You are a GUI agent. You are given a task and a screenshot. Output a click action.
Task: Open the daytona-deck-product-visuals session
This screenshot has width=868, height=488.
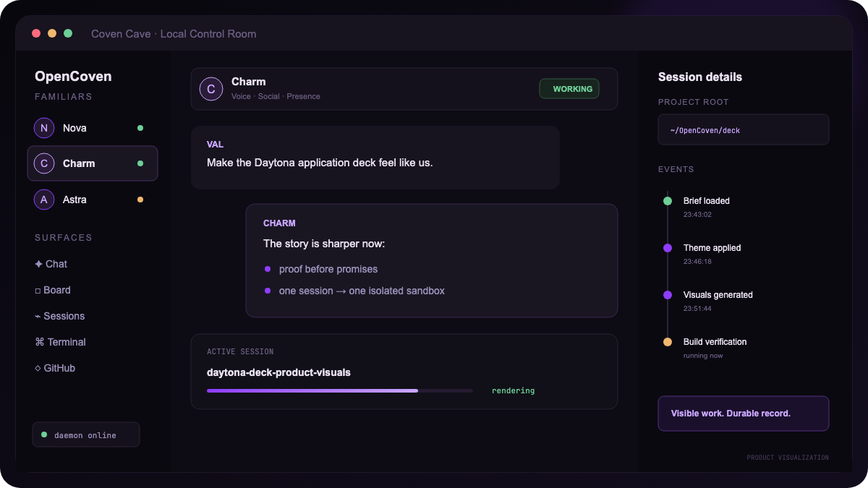click(x=404, y=372)
